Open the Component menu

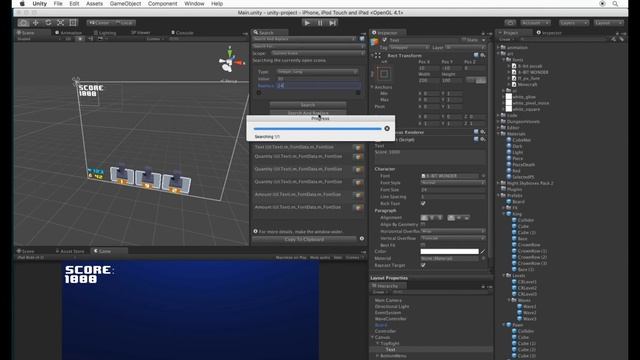162,4
